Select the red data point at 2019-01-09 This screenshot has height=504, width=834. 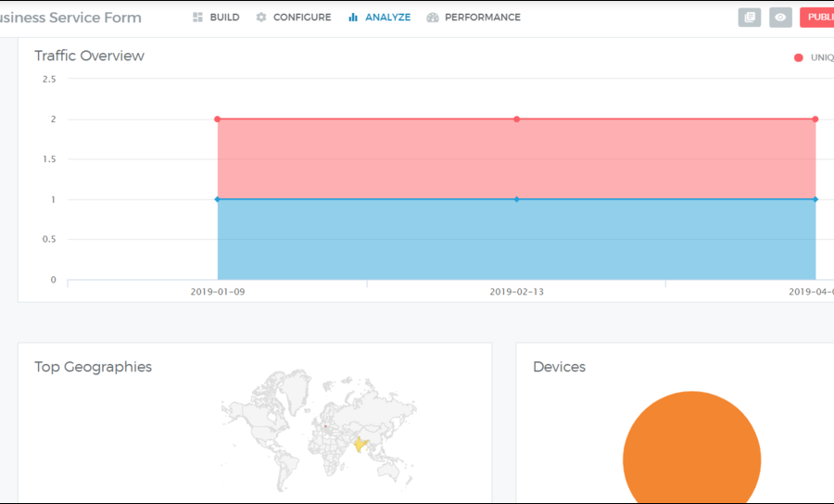pyautogui.click(x=218, y=120)
